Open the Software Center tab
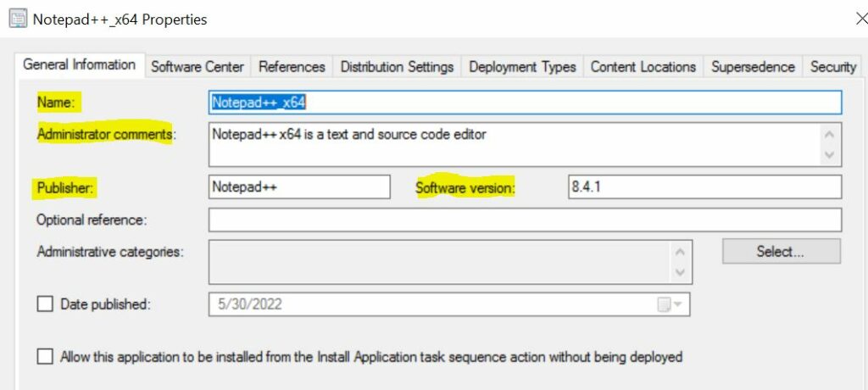The image size is (868, 390). pos(198,67)
